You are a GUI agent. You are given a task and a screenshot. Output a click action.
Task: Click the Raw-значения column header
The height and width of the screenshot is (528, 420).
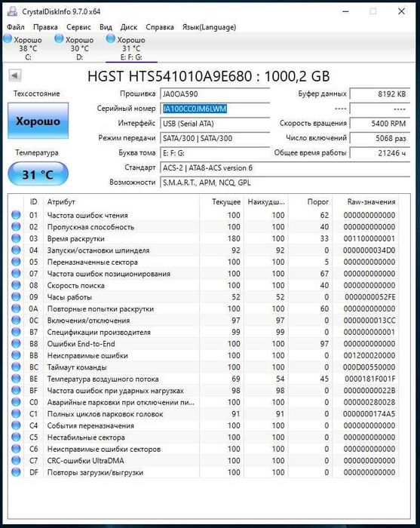pyautogui.click(x=366, y=201)
